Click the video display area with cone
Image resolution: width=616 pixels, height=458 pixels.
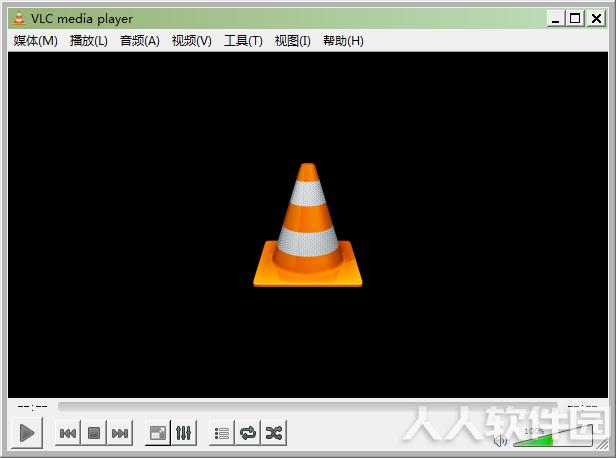pyautogui.click(x=308, y=225)
